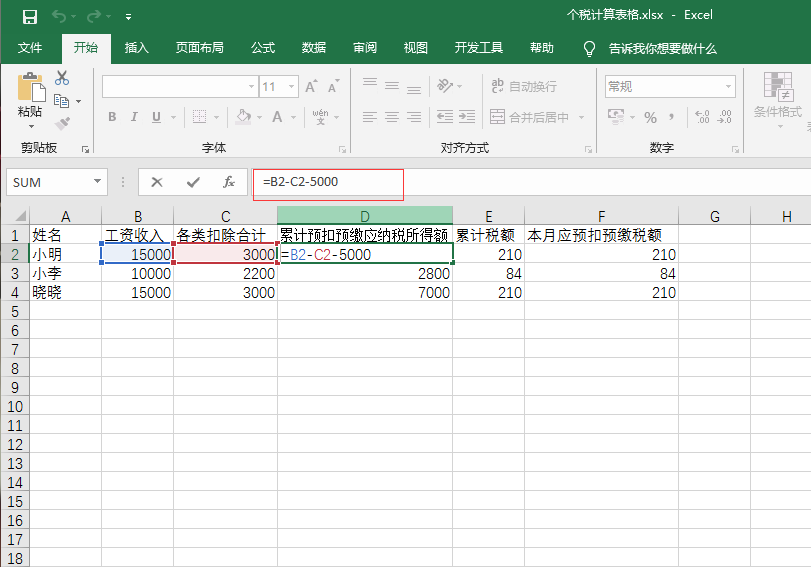Viewport: 811px width, 567px height.
Task: Click the Font Color A icon
Action: pyautogui.click(x=277, y=117)
